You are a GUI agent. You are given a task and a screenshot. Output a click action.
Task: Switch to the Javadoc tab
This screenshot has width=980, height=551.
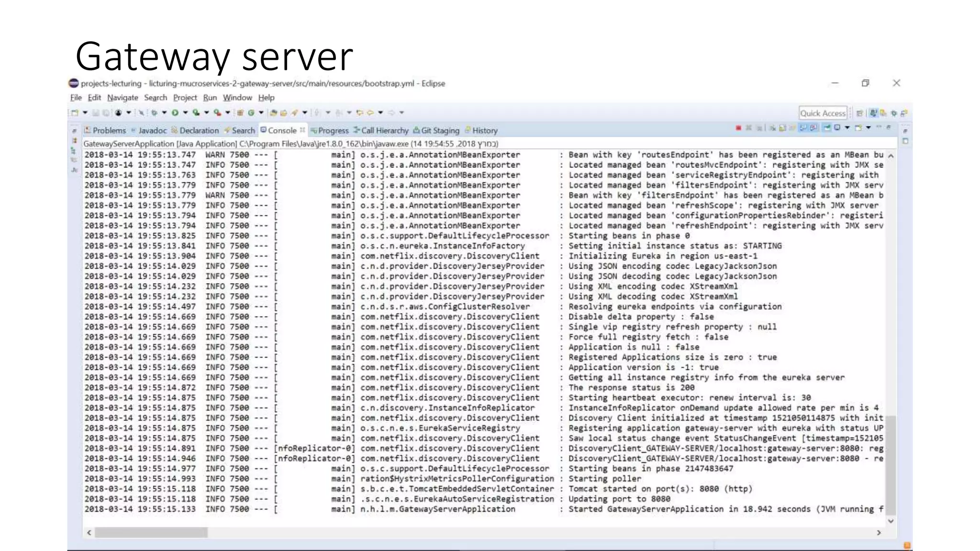(x=149, y=131)
